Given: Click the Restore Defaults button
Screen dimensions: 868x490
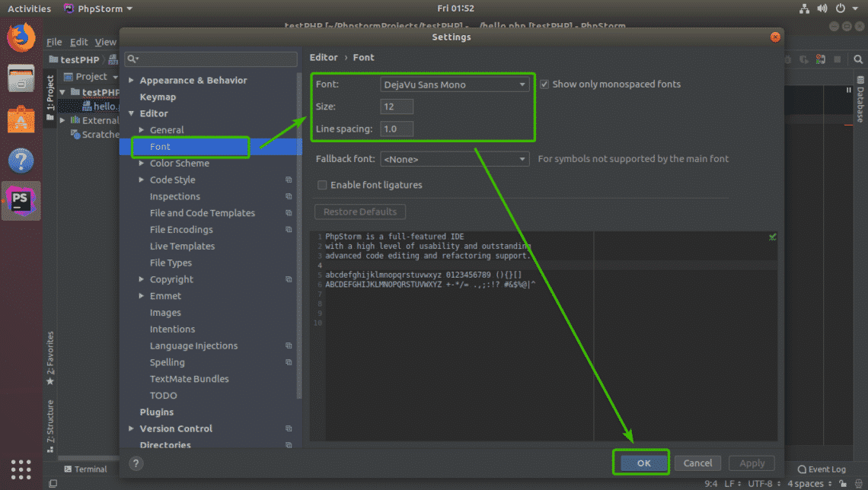Looking at the screenshot, I should (x=360, y=212).
